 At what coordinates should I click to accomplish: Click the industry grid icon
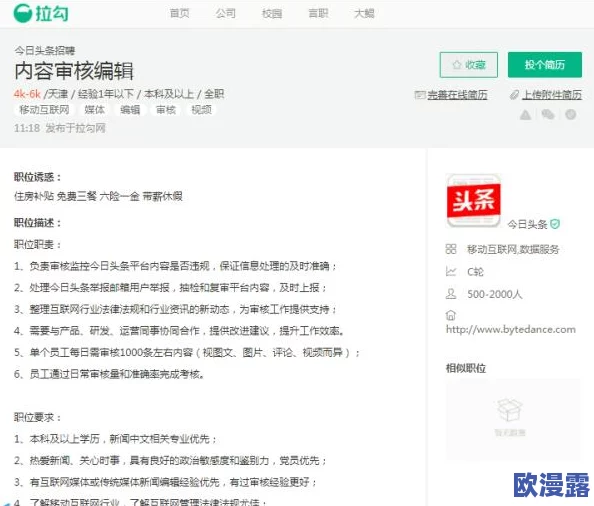click(x=451, y=249)
